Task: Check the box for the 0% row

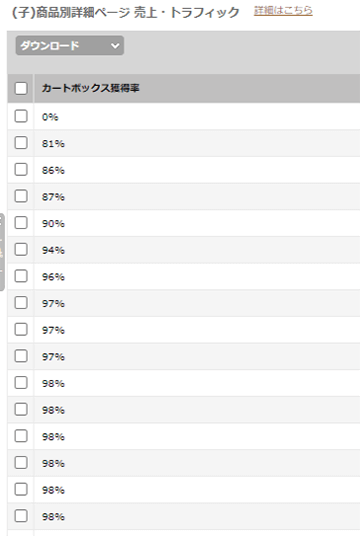Action: (21, 116)
